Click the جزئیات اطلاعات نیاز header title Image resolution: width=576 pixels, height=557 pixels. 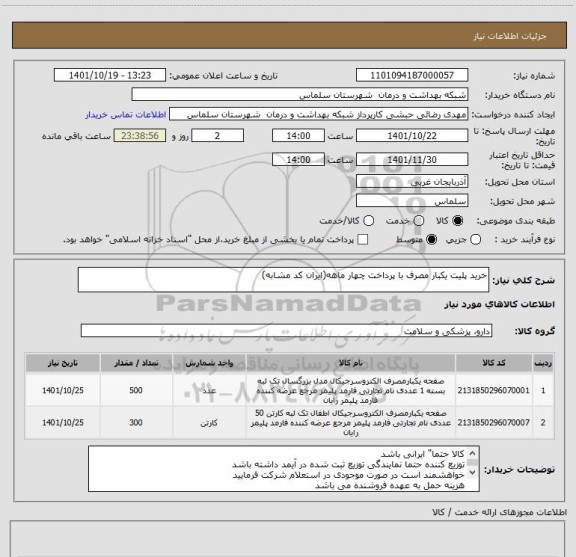tap(510, 36)
